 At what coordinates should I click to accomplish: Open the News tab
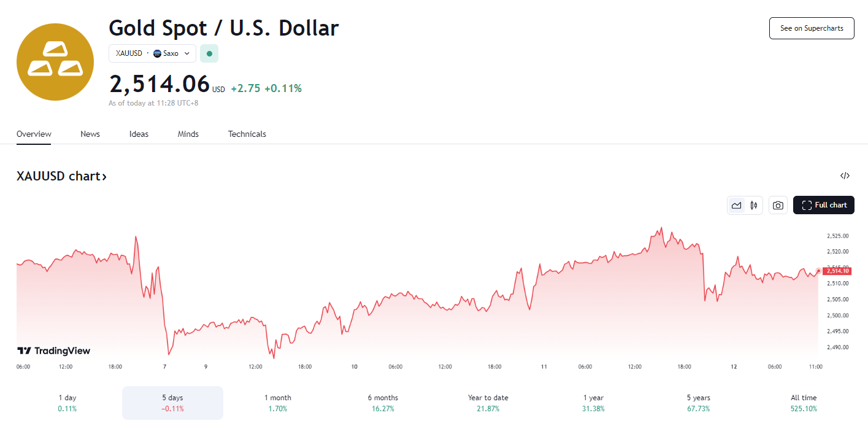90,134
